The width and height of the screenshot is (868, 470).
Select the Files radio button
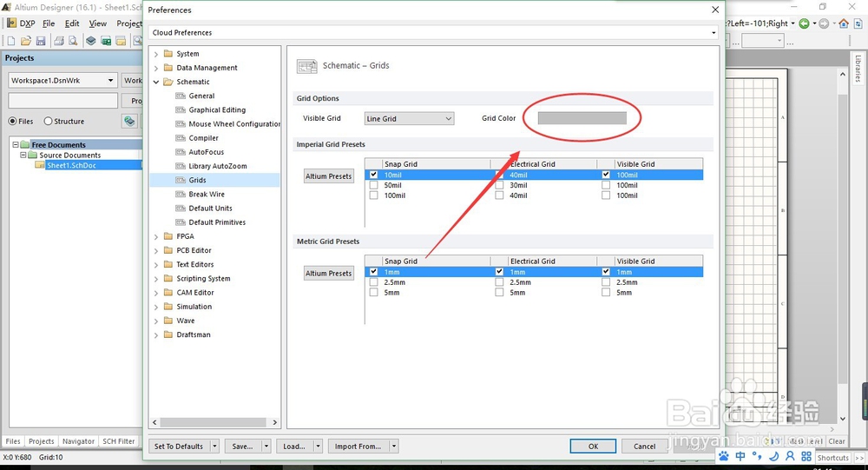coord(12,121)
